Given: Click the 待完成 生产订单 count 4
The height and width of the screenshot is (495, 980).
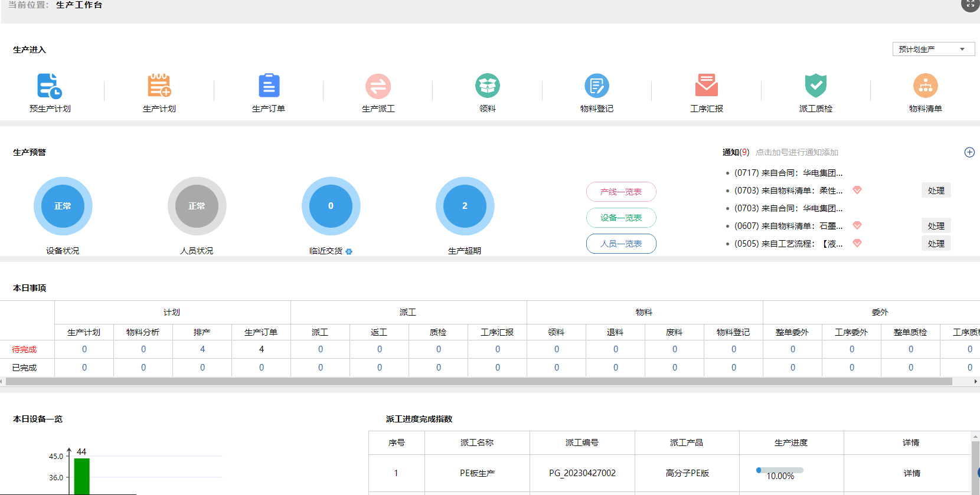Looking at the screenshot, I should [x=262, y=349].
